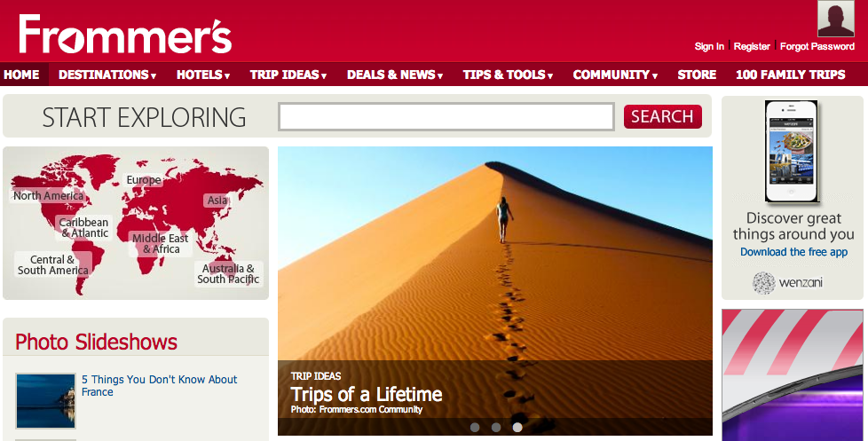Screen dimensions: 868x441
Task: Choose Australia & South Pacific on map
Action: coord(229,274)
